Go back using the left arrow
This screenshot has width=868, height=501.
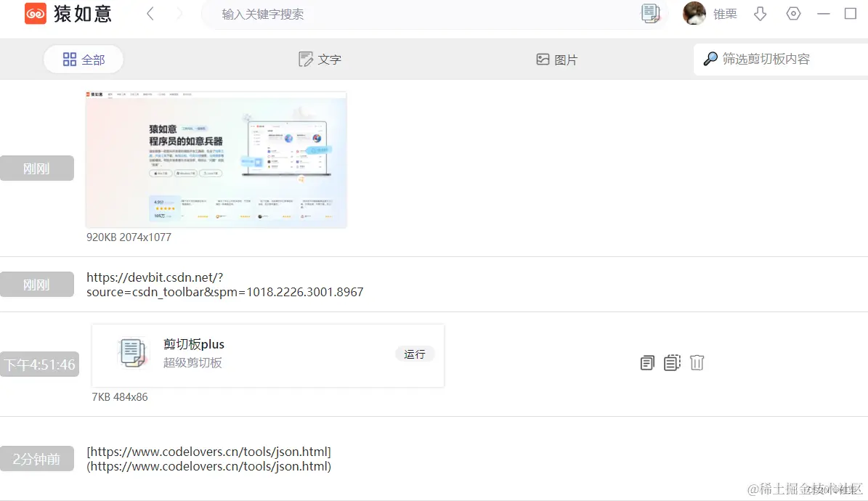pyautogui.click(x=150, y=14)
